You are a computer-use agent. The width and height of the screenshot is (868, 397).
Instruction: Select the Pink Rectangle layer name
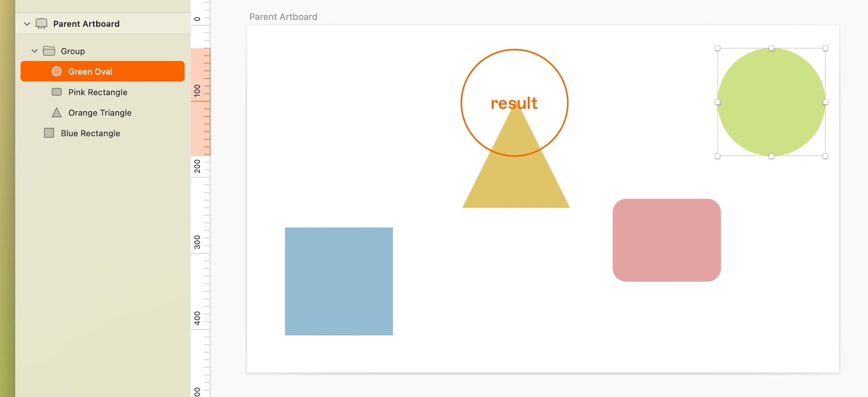tap(98, 92)
